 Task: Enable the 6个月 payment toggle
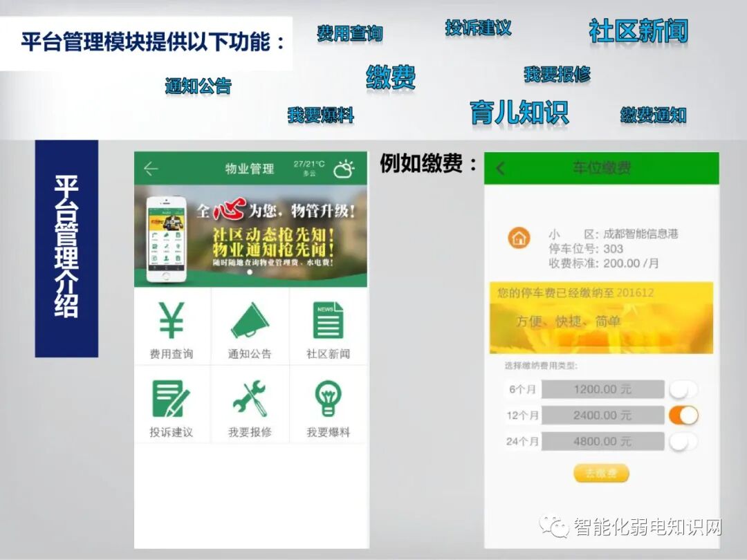[683, 389]
